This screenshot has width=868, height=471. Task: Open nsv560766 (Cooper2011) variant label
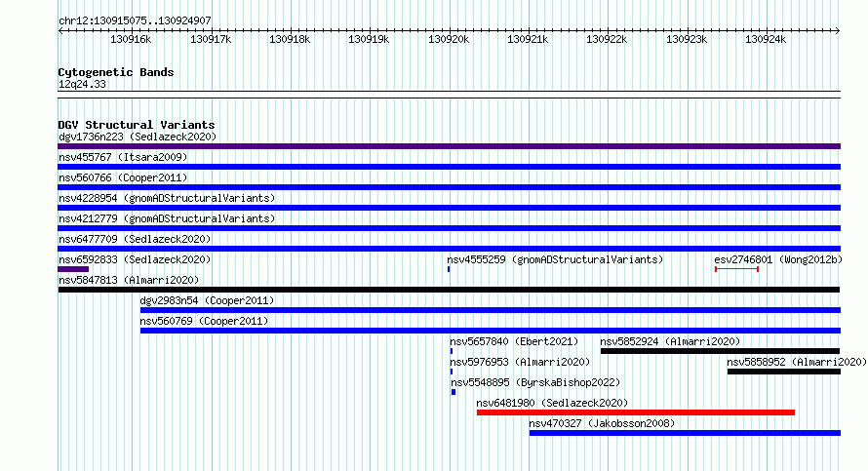[x=123, y=177]
